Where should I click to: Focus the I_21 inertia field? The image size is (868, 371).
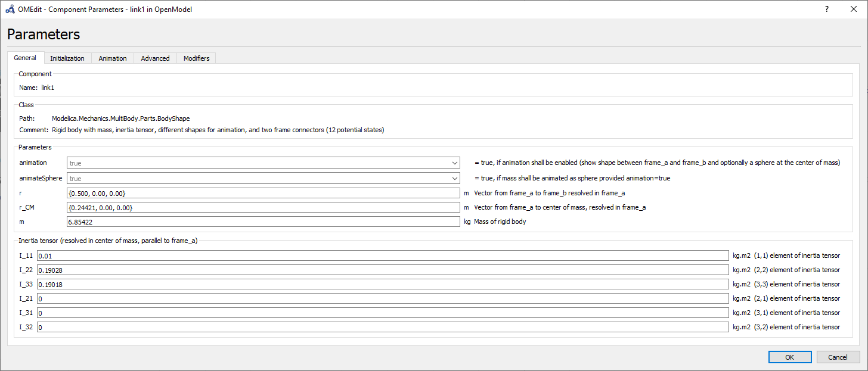point(383,298)
